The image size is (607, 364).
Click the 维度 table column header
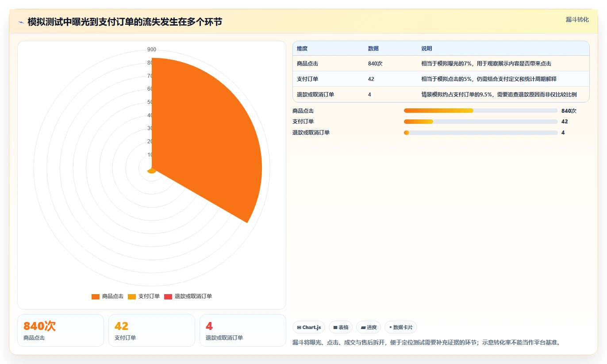point(302,49)
